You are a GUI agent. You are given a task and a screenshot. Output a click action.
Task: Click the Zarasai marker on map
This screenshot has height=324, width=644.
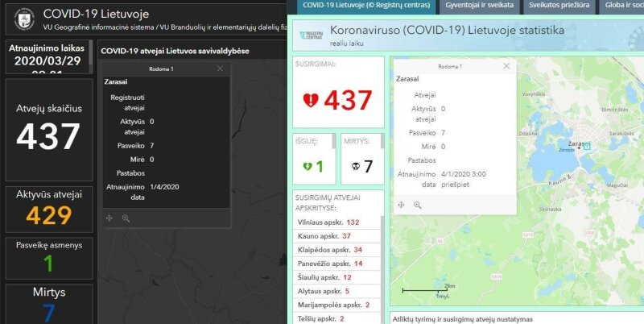pyautogui.click(x=586, y=146)
